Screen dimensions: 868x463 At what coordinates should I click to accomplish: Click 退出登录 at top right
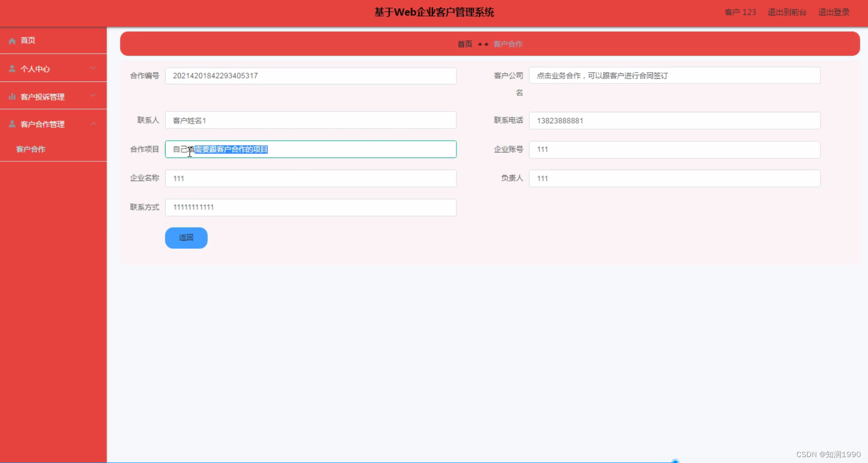point(833,12)
